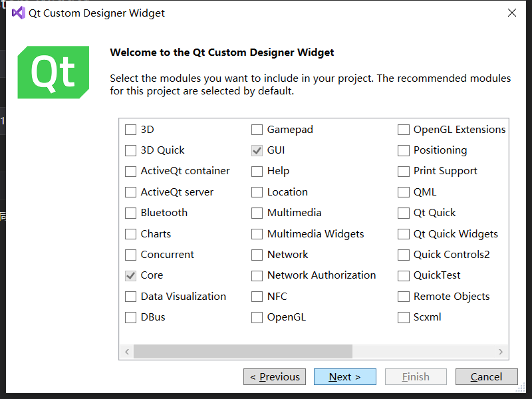Viewport: 532px width, 399px height.
Task: Enable the 3D module checkbox
Action: coord(130,130)
